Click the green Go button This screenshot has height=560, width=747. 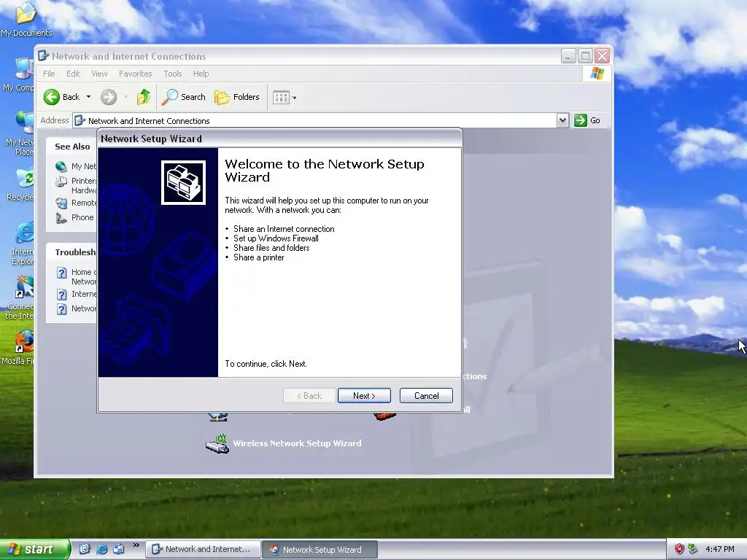click(x=587, y=120)
